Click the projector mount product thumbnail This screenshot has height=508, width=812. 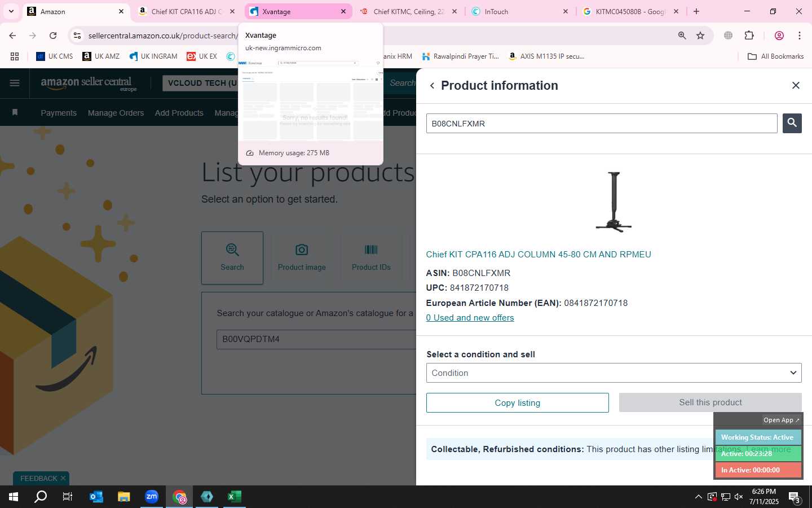[614, 202]
